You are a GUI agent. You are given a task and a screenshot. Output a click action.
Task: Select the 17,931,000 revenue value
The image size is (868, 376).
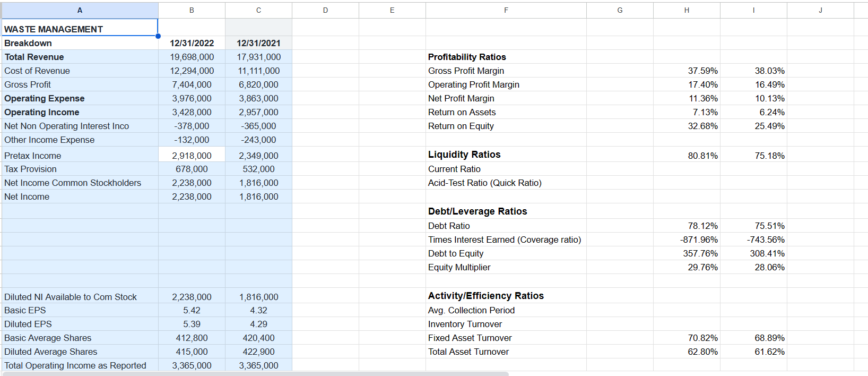[x=258, y=57]
